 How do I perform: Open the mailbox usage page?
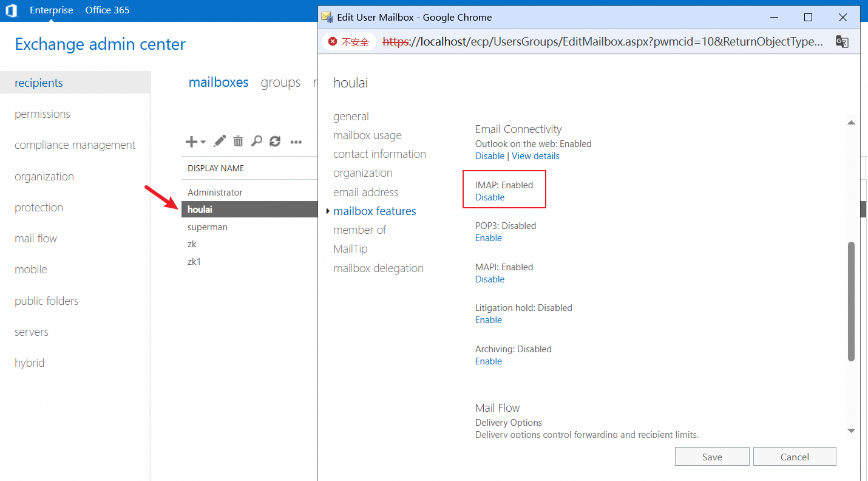click(x=367, y=135)
